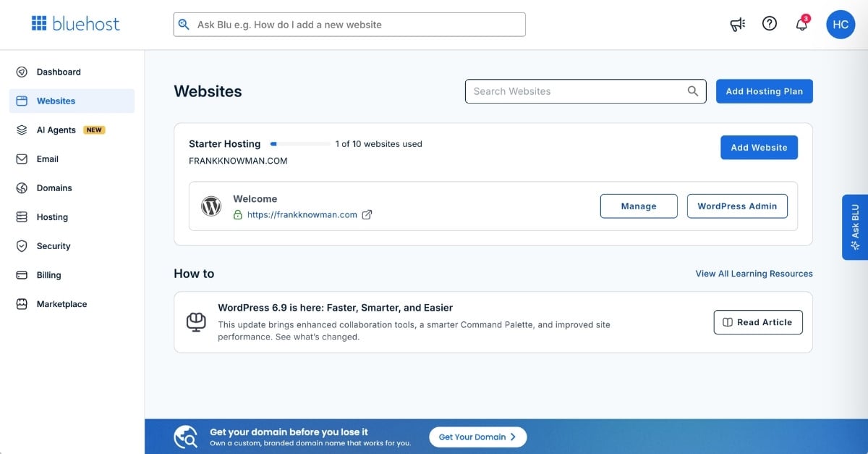The image size is (868, 454).
Task: Click 'Get your domain before you lose it'
Action: pyautogui.click(x=289, y=432)
